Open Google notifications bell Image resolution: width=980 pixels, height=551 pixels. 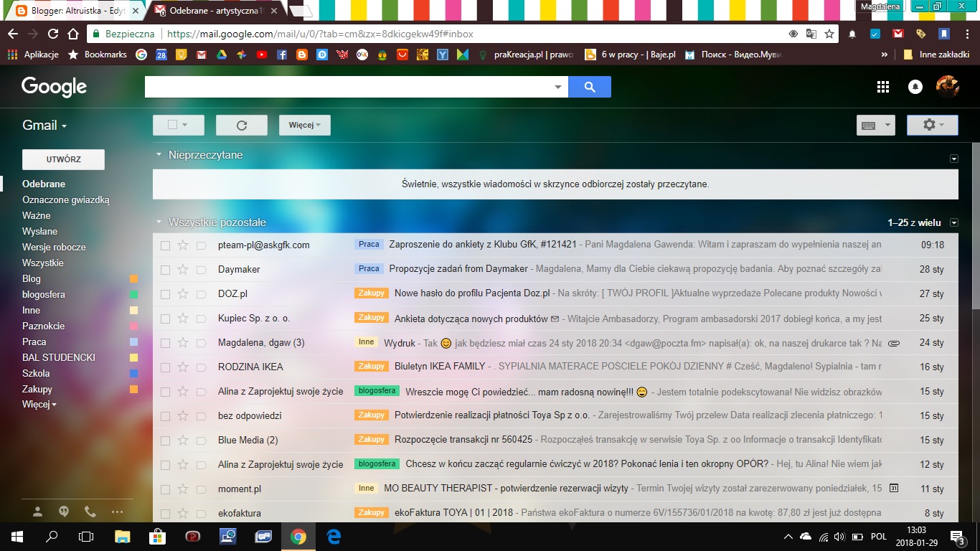coord(915,87)
